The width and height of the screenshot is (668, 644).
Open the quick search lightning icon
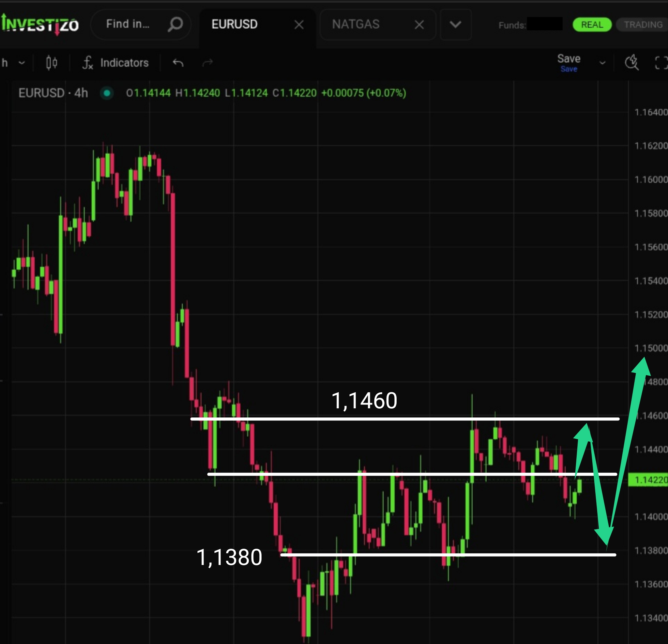(631, 62)
